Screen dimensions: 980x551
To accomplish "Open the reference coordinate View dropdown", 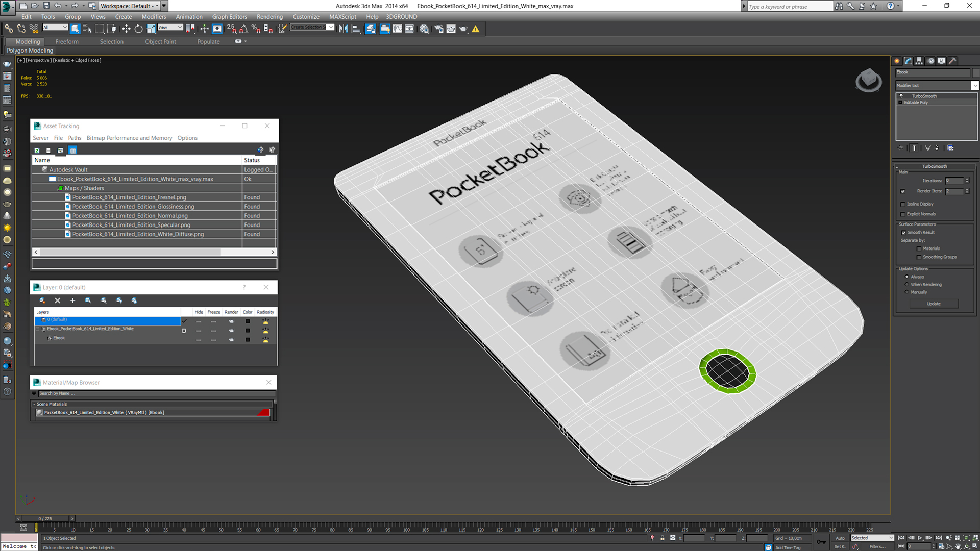I will [170, 28].
